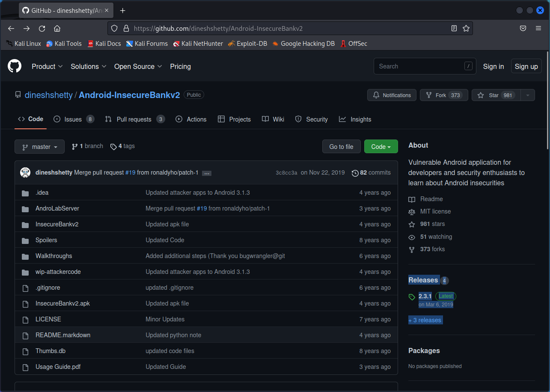Focus the GitHub search field
The width and height of the screenshot is (550, 392).
[x=425, y=66]
